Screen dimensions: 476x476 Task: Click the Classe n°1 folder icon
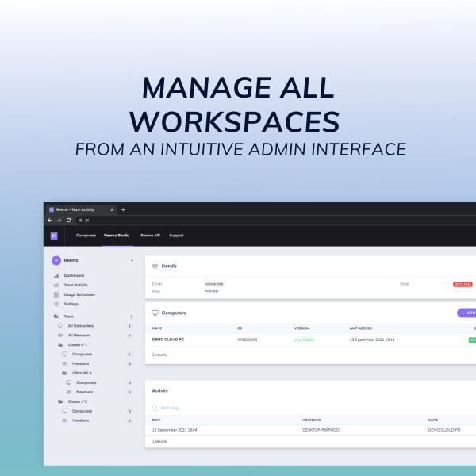[x=60, y=345]
